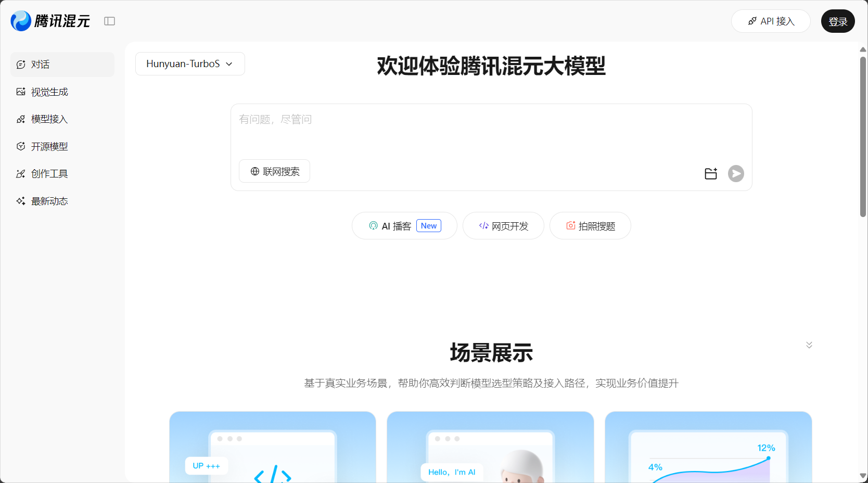Select 开源模型 in the sidebar
Image resolution: width=868 pixels, height=483 pixels.
pos(62,146)
